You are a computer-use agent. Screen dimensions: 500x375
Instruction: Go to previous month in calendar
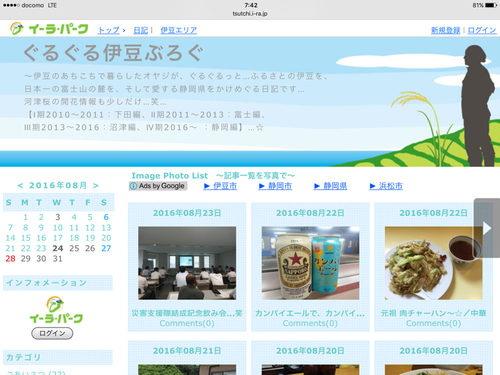(20, 185)
